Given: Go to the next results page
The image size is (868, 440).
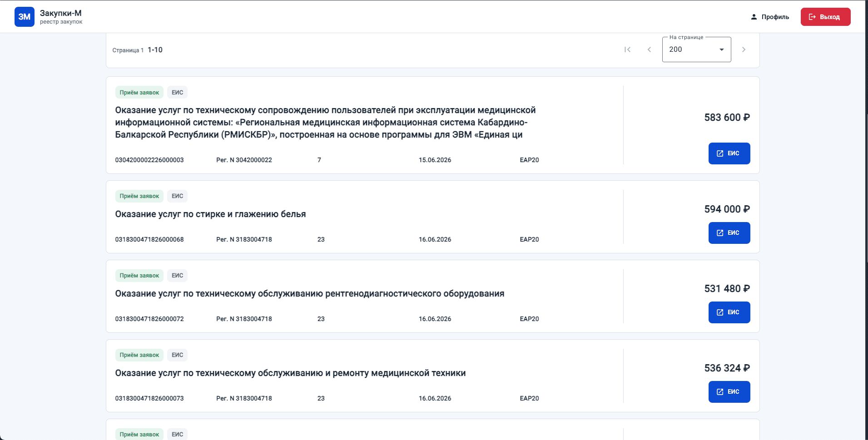Looking at the screenshot, I should point(744,49).
